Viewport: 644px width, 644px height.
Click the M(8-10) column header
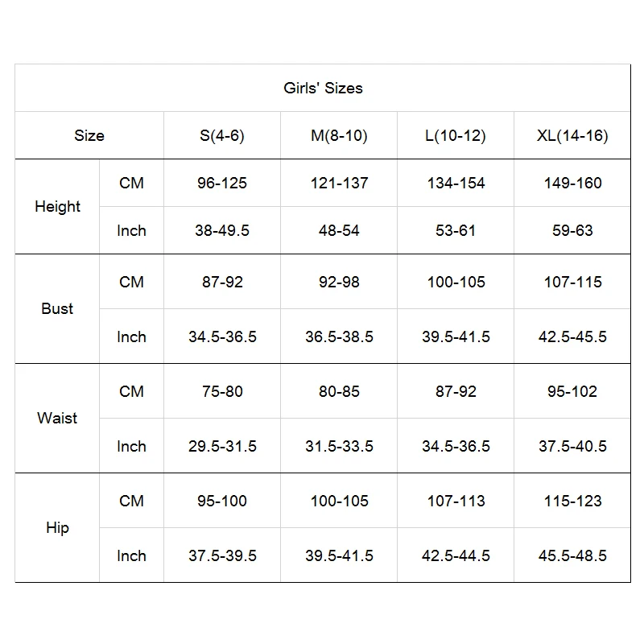[339, 135]
